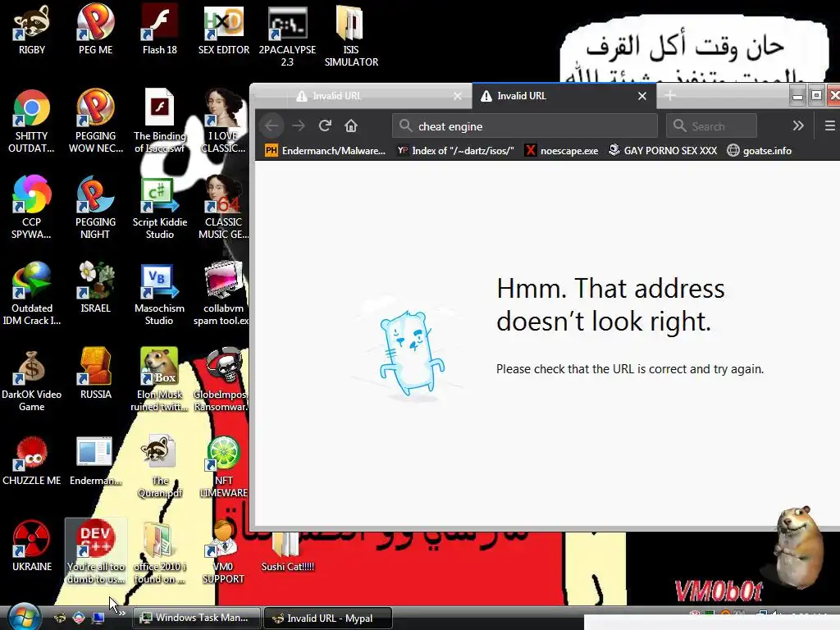The width and height of the screenshot is (840, 630).
Task: Launch Masochism Studio shortcut
Action: click(x=160, y=294)
